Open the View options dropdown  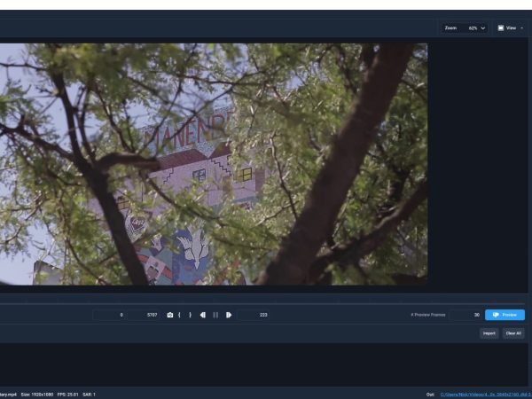coord(511,28)
